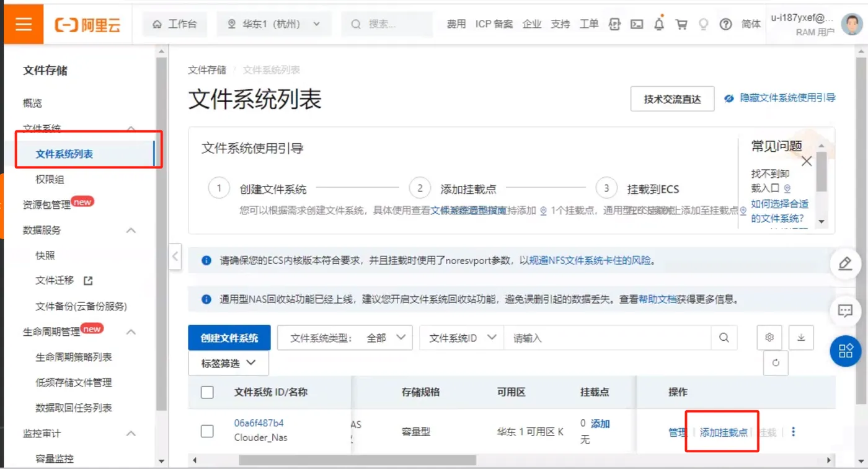Click the 文件迁移 external link icon

[x=88, y=281]
